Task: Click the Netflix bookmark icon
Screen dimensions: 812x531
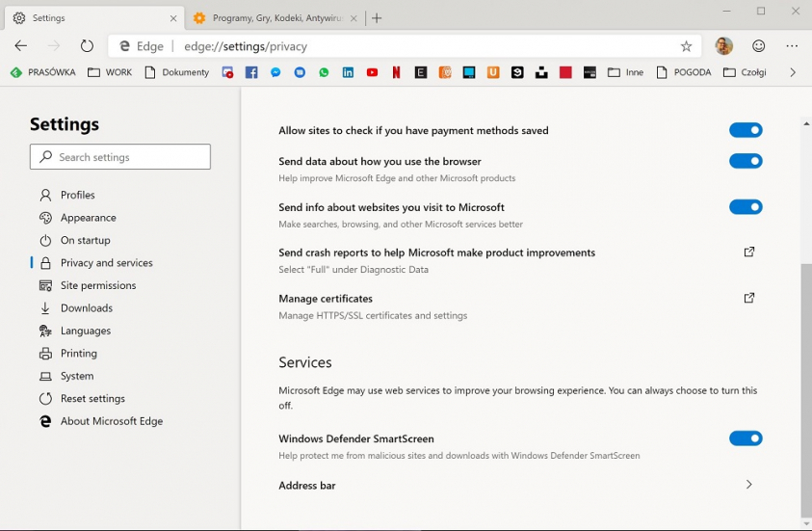Action: coord(396,72)
